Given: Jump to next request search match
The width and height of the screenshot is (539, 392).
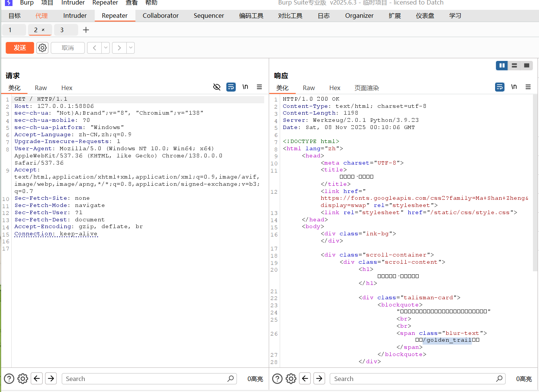Looking at the screenshot, I should coord(51,378).
